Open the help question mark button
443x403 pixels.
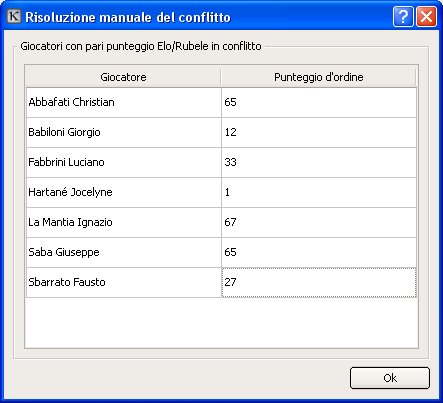[x=403, y=16]
